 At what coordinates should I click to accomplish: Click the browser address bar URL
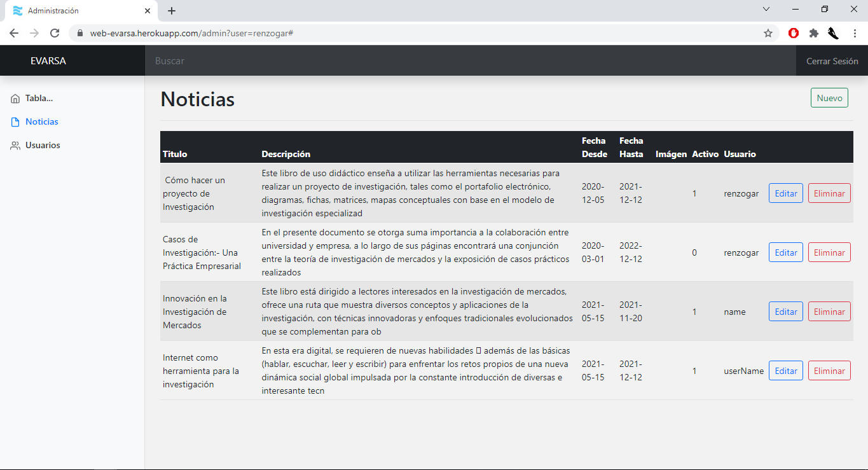[191, 33]
